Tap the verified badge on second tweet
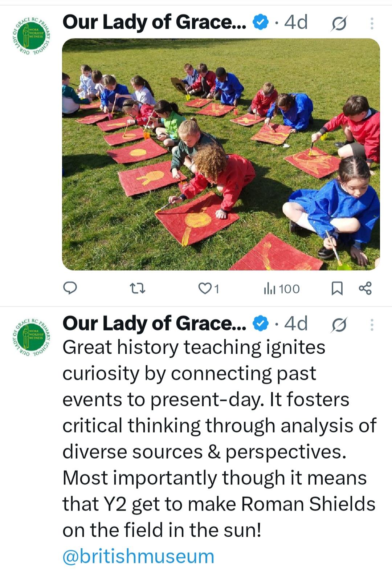The width and height of the screenshot is (392, 577). point(260,324)
